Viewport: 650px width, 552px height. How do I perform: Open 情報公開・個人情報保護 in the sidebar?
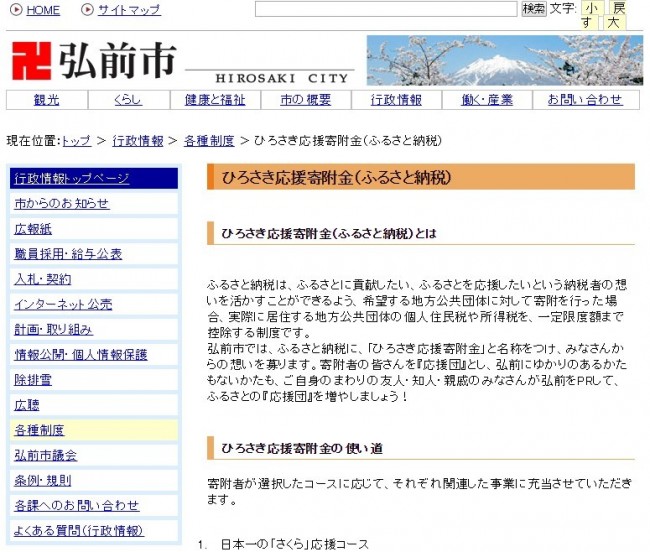click(94, 355)
